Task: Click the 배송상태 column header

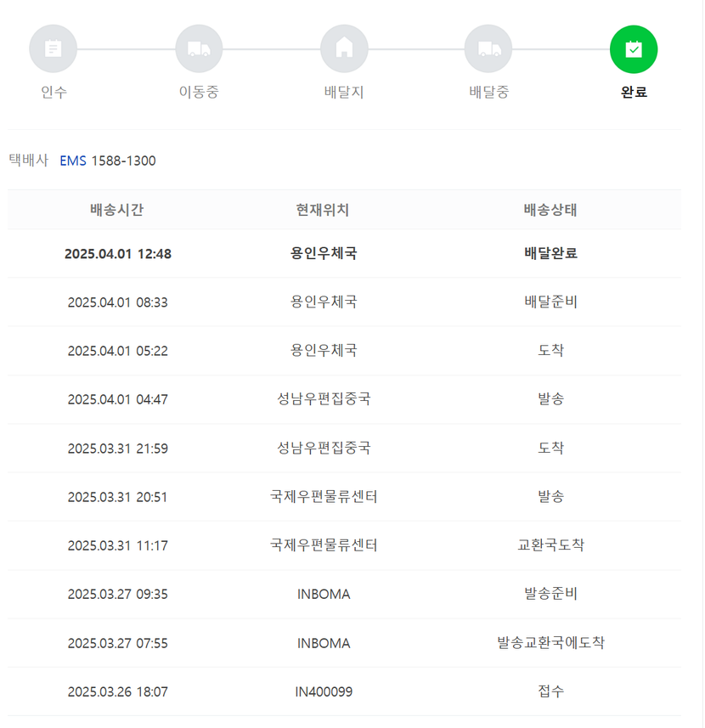Action: point(550,210)
